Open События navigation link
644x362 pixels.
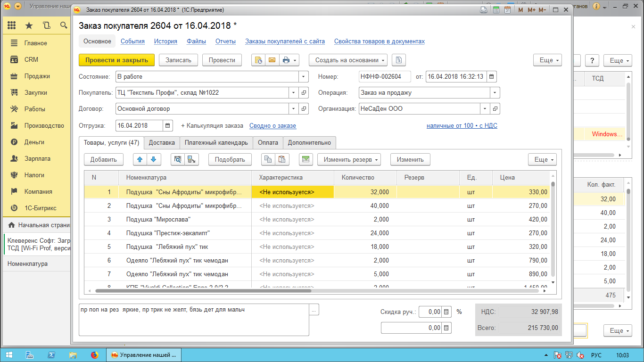pos(132,41)
